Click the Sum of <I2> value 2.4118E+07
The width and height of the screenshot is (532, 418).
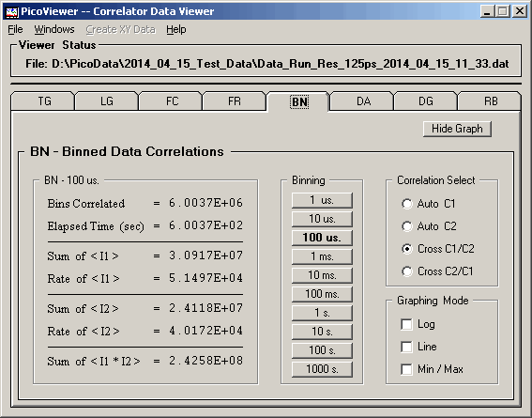(x=205, y=308)
